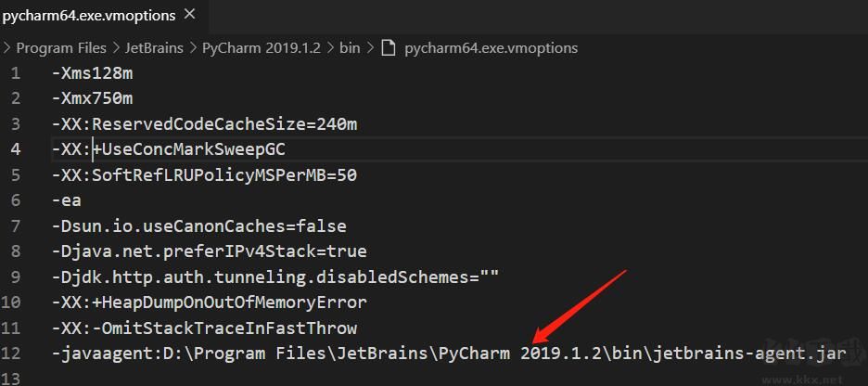Click on the -Xmx750m option text
The image size is (868, 386).
(92, 98)
